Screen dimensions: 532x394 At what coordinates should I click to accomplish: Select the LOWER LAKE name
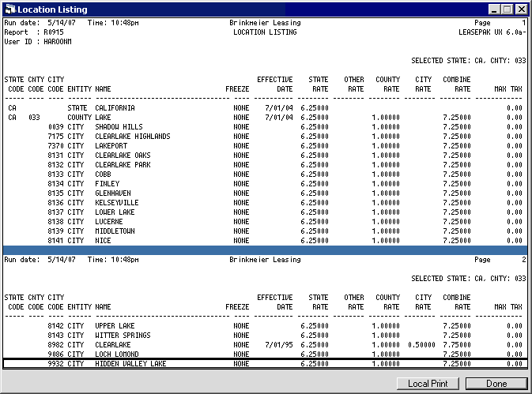(115, 212)
